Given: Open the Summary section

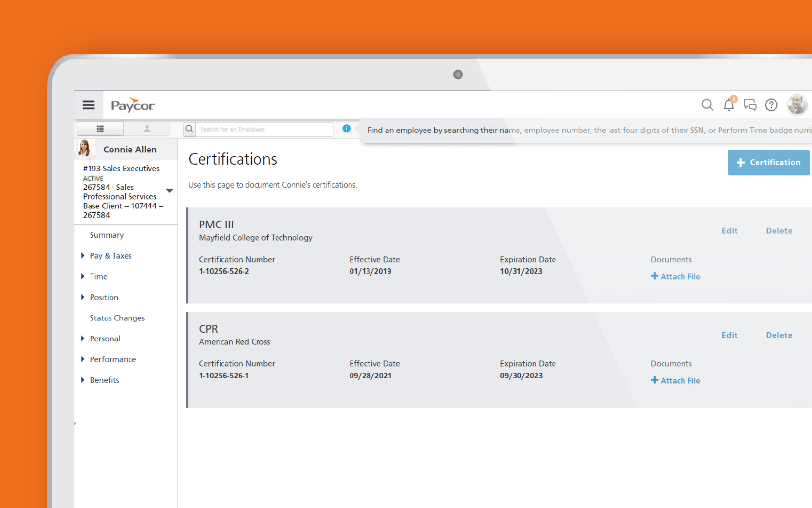Looking at the screenshot, I should coord(107,235).
